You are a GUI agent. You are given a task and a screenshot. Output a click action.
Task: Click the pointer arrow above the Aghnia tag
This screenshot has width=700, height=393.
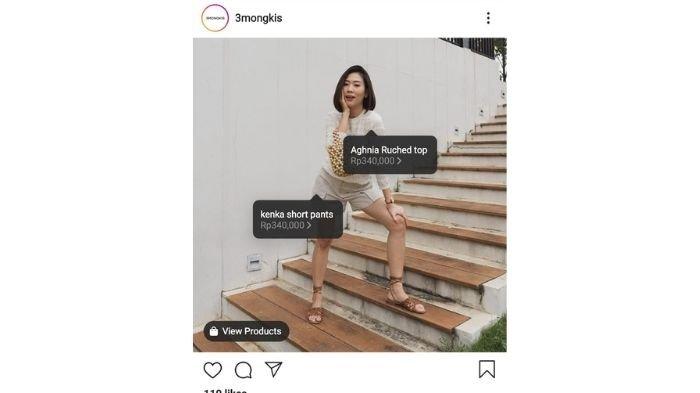pyautogui.click(x=371, y=133)
